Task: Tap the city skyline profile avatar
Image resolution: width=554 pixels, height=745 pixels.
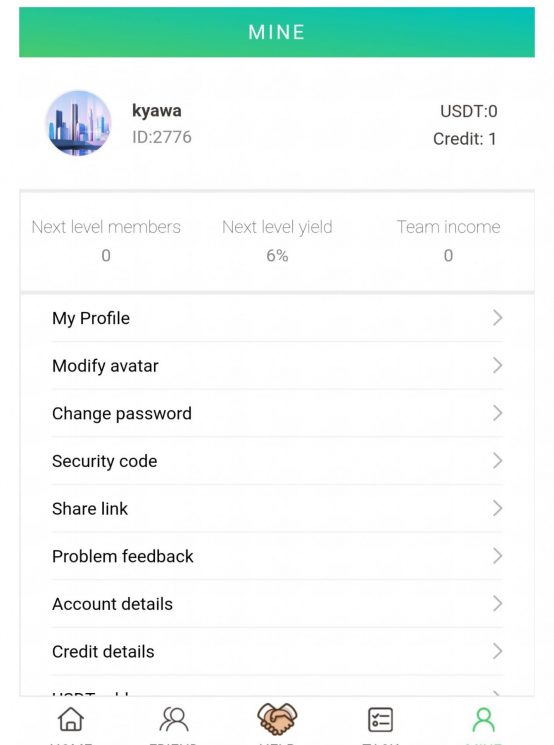Action: tap(78, 123)
